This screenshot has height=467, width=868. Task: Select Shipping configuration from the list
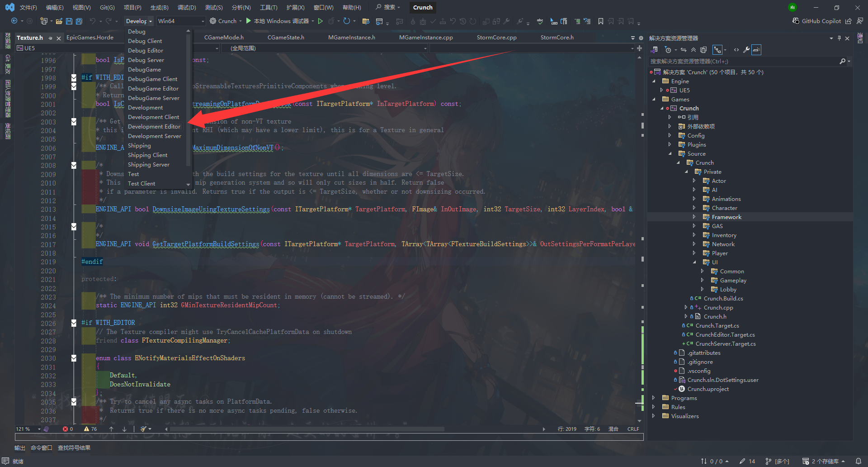139,146
